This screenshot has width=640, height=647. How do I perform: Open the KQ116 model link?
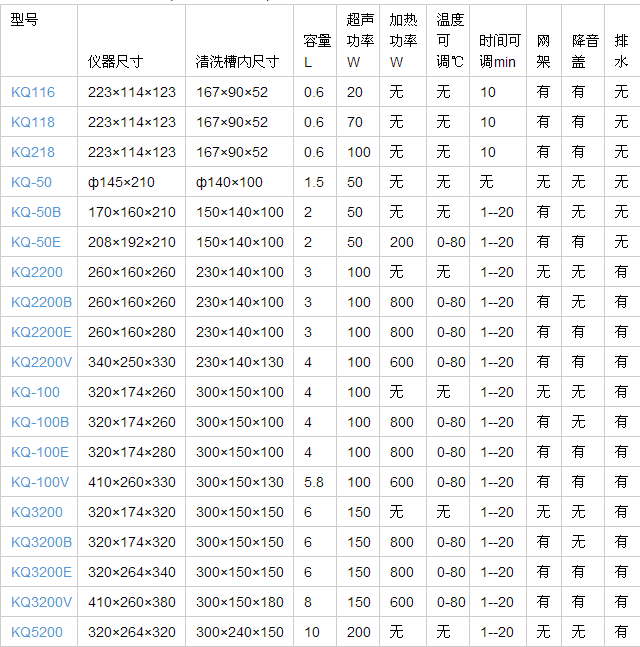(x=33, y=92)
